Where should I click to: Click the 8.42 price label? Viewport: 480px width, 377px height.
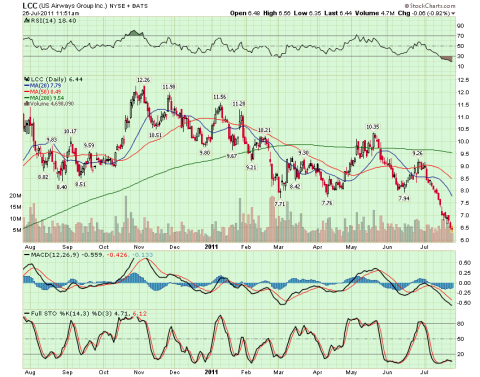[295, 187]
